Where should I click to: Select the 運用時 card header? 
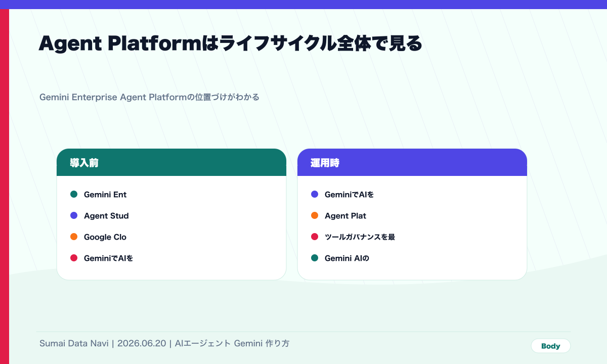(x=412, y=162)
